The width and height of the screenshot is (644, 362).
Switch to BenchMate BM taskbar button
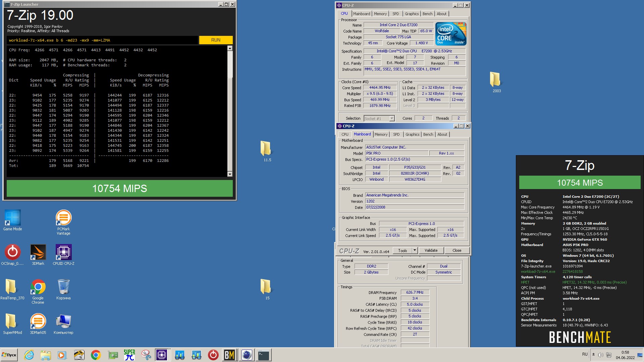[229, 355]
